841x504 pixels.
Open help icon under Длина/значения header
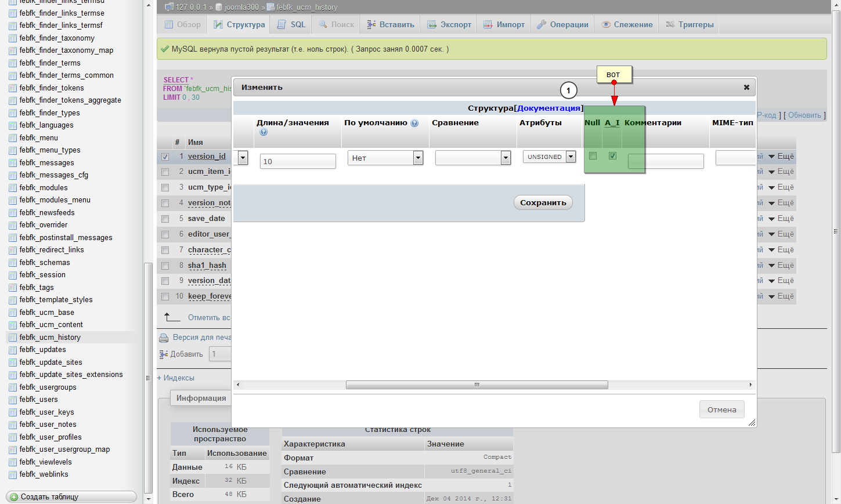[x=264, y=132]
